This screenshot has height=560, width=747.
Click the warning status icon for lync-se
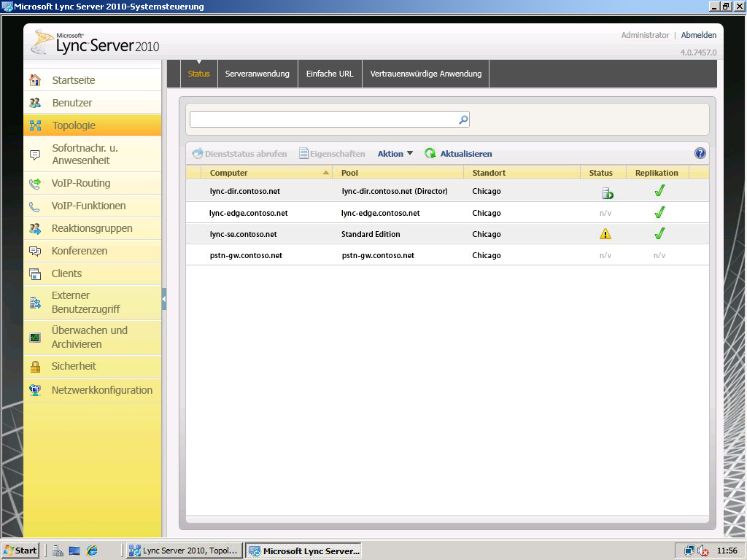[605, 234]
